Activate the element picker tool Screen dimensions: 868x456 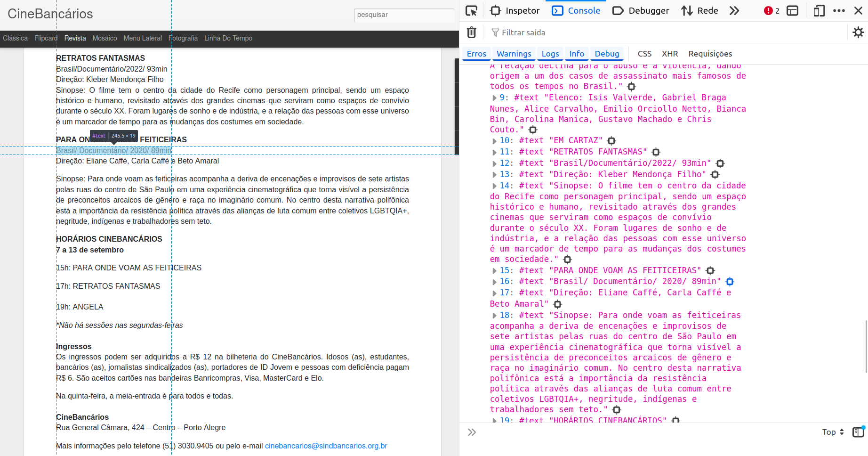click(471, 10)
